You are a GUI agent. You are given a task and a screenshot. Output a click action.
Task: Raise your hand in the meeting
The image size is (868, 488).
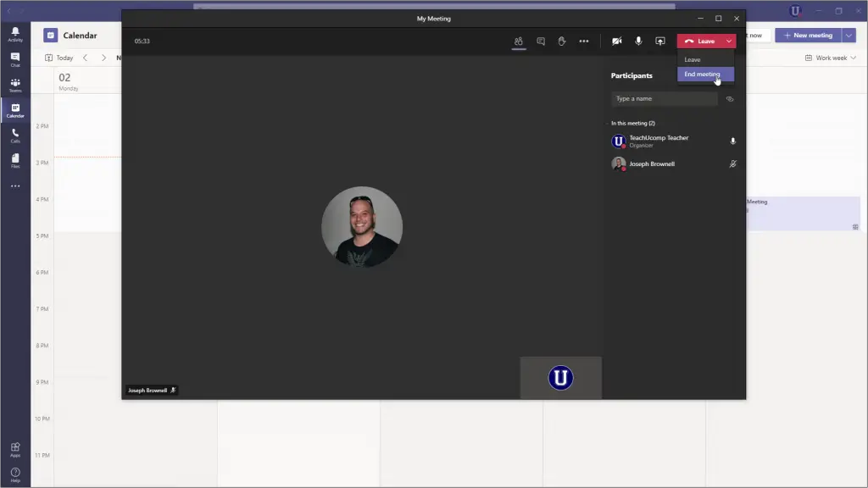point(562,41)
